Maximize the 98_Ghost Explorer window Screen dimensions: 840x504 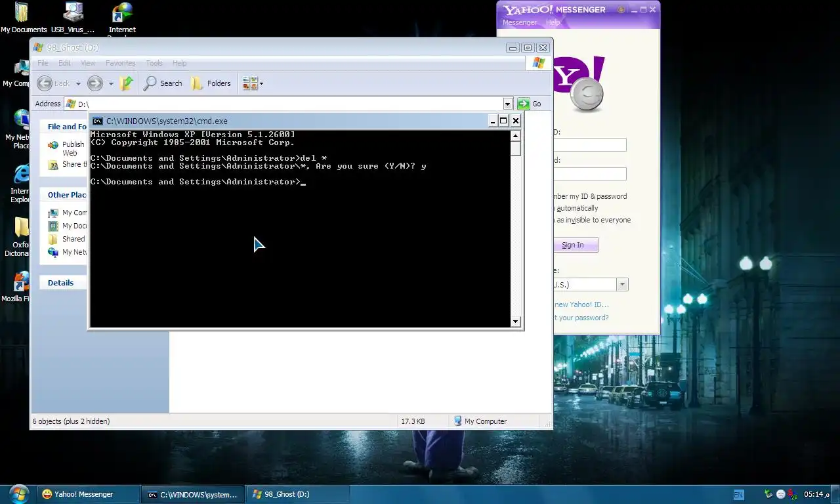tap(528, 47)
